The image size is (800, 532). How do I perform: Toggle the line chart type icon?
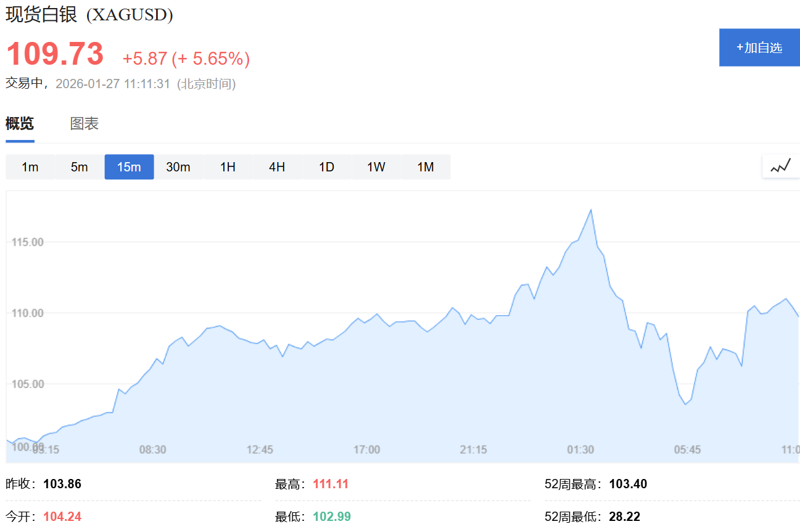coord(781,166)
